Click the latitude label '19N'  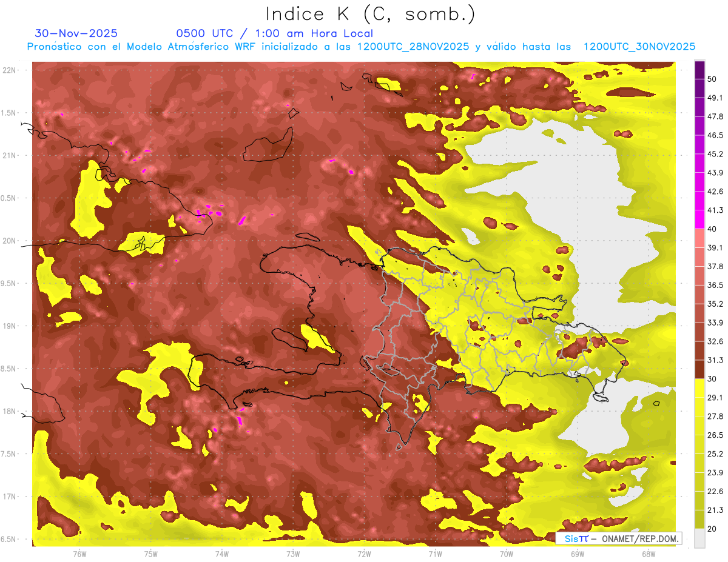(10, 326)
